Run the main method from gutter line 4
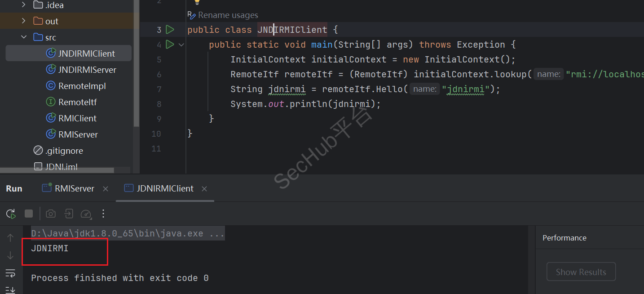This screenshot has width=644, height=294. [170, 45]
